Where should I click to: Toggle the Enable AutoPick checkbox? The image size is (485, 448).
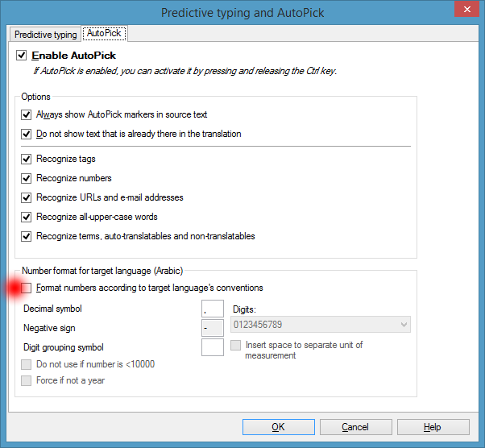pos(22,56)
